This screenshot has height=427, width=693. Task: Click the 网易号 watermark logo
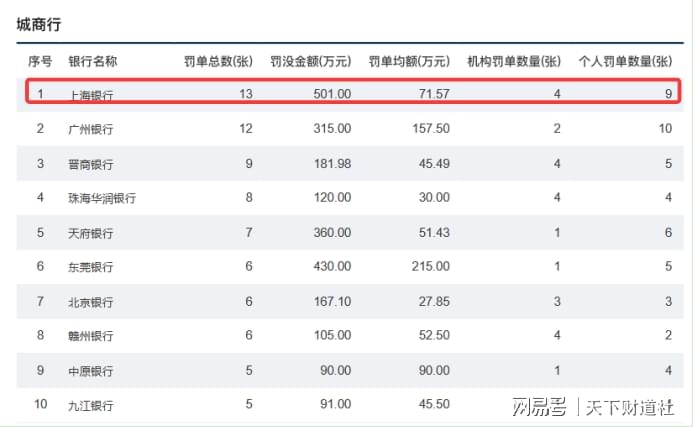click(538, 407)
